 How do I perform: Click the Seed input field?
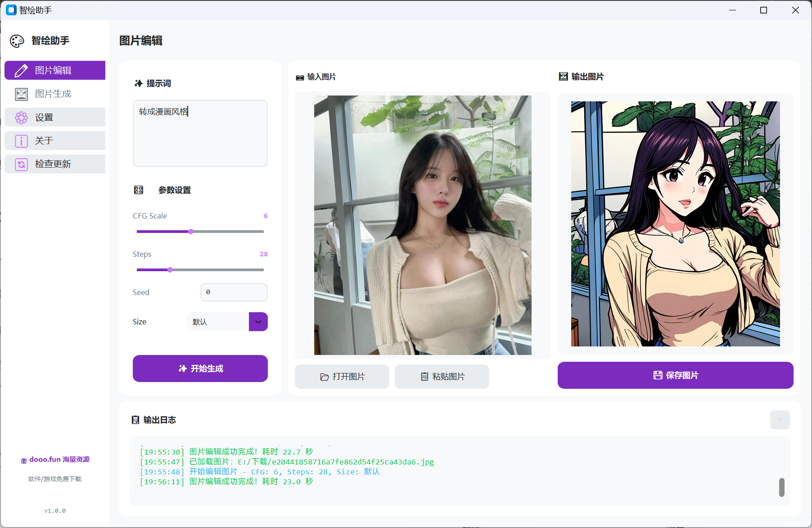pyautogui.click(x=234, y=292)
